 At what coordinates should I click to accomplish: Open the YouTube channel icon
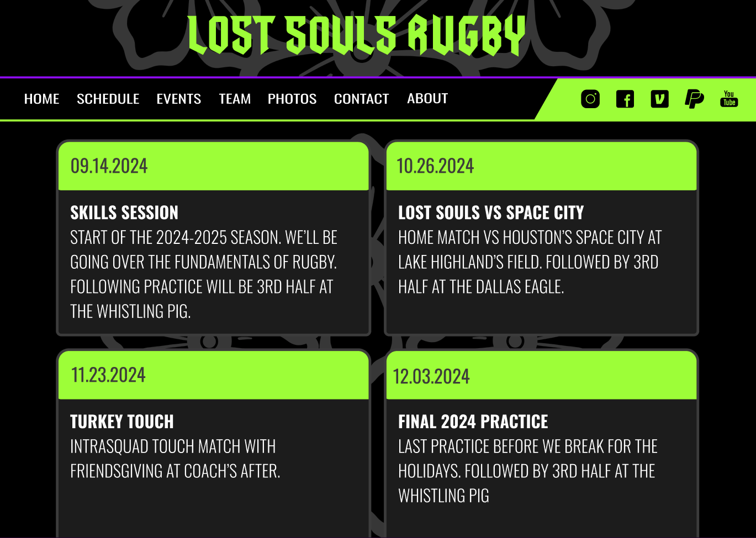tap(729, 99)
